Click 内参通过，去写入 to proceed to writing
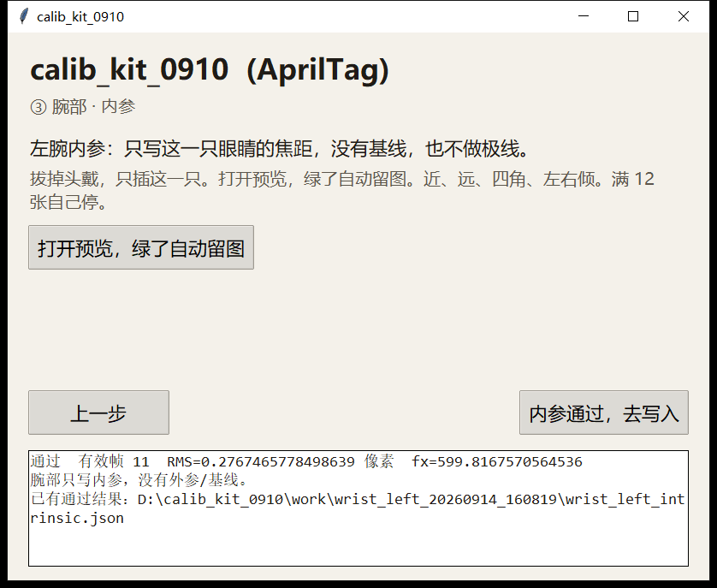Screen dimensions: 717x588 click(x=603, y=413)
